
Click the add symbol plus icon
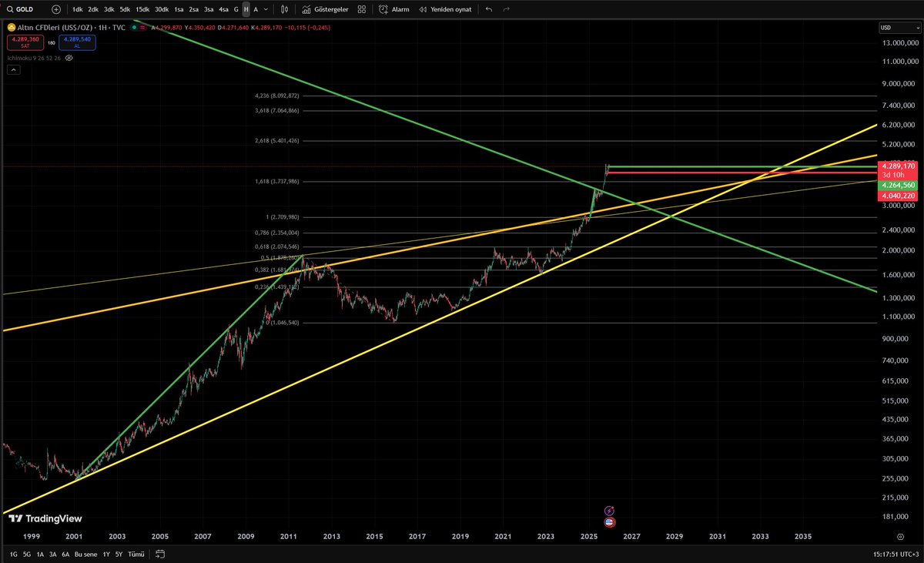pos(56,10)
